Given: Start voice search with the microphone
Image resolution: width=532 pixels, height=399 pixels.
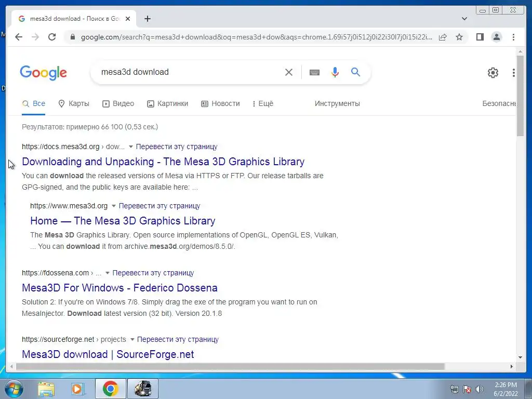Looking at the screenshot, I should pos(335,72).
